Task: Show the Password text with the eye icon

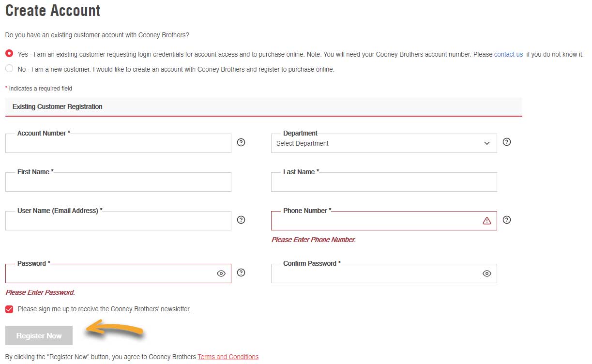Action: pos(221,273)
